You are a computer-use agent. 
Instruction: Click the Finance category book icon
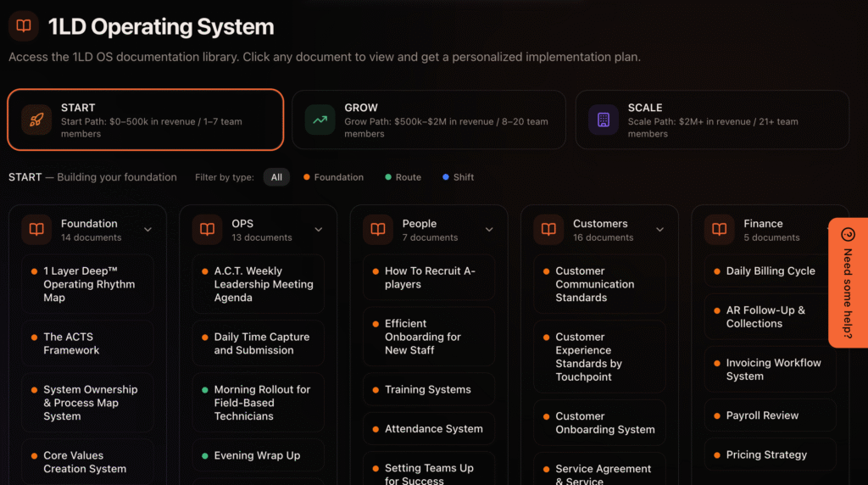pyautogui.click(x=720, y=230)
